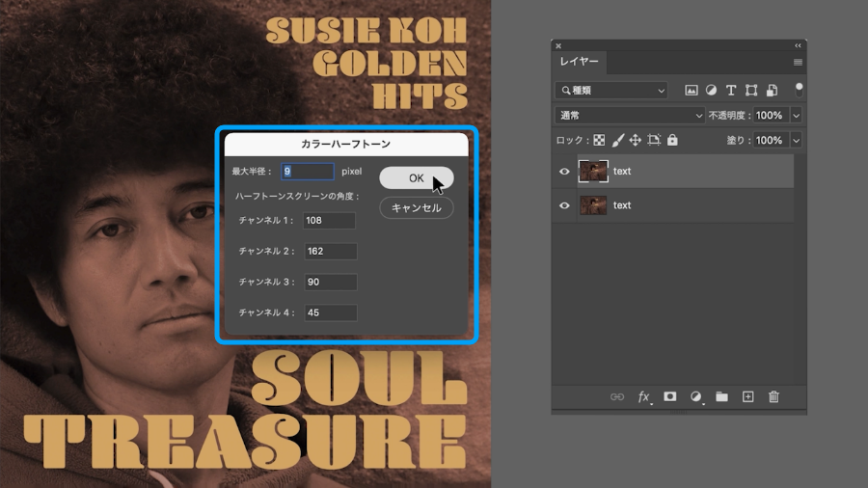This screenshot has height=488, width=868.
Task: Filter layers by type layers icon
Action: tap(731, 91)
